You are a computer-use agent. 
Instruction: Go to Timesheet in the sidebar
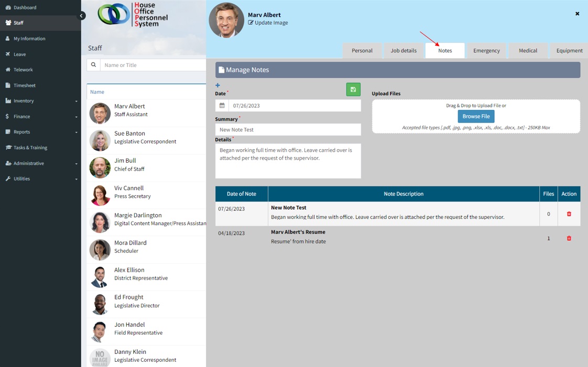click(25, 85)
